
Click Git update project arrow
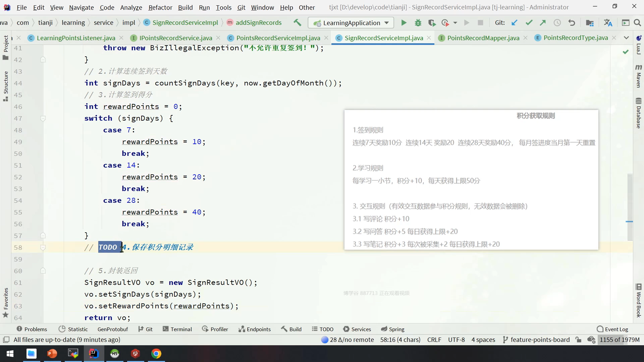514,23
